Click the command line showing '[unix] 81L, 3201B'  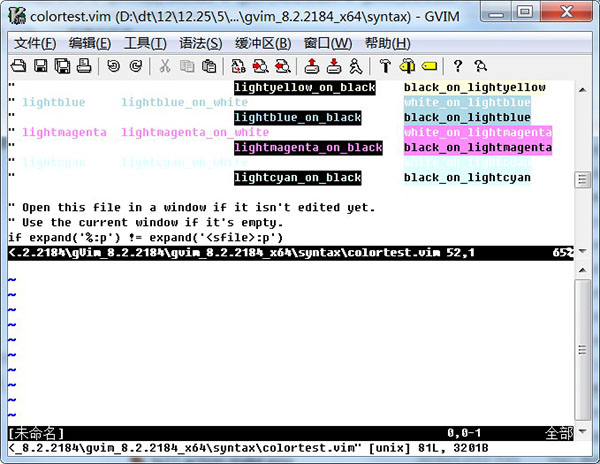tap(248, 448)
